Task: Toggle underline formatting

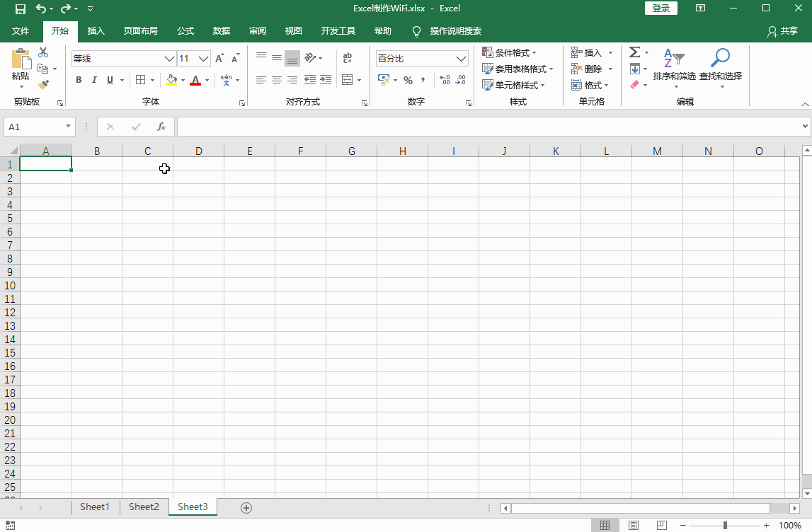Action: [110, 80]
